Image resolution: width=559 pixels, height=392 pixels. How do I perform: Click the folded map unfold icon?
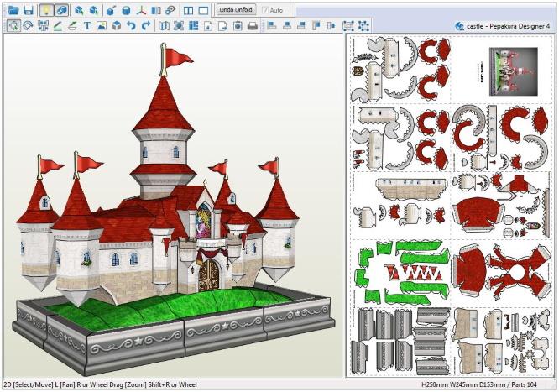164,26
